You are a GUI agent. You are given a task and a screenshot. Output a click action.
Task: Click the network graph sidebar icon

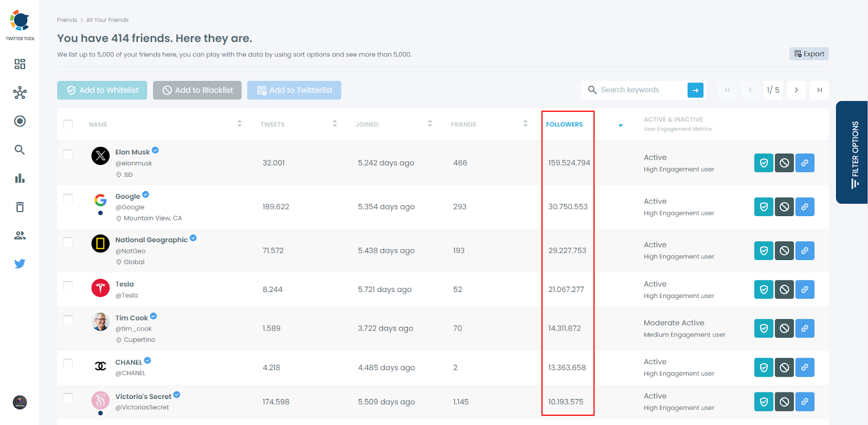point(20,93)
